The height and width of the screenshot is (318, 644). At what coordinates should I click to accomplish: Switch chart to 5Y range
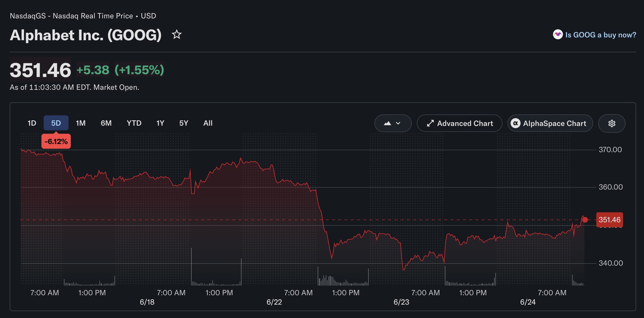[x=184, y=123]
